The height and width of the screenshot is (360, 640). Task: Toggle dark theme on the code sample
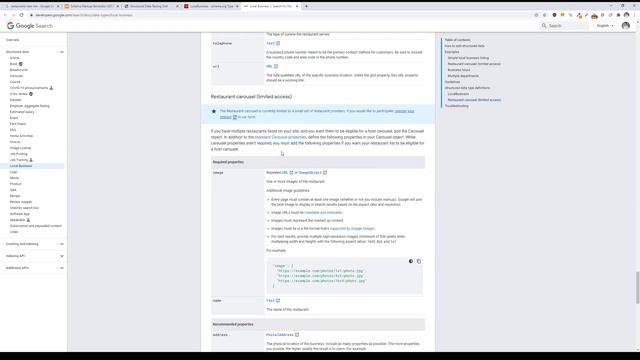click(x=411, y=261)
